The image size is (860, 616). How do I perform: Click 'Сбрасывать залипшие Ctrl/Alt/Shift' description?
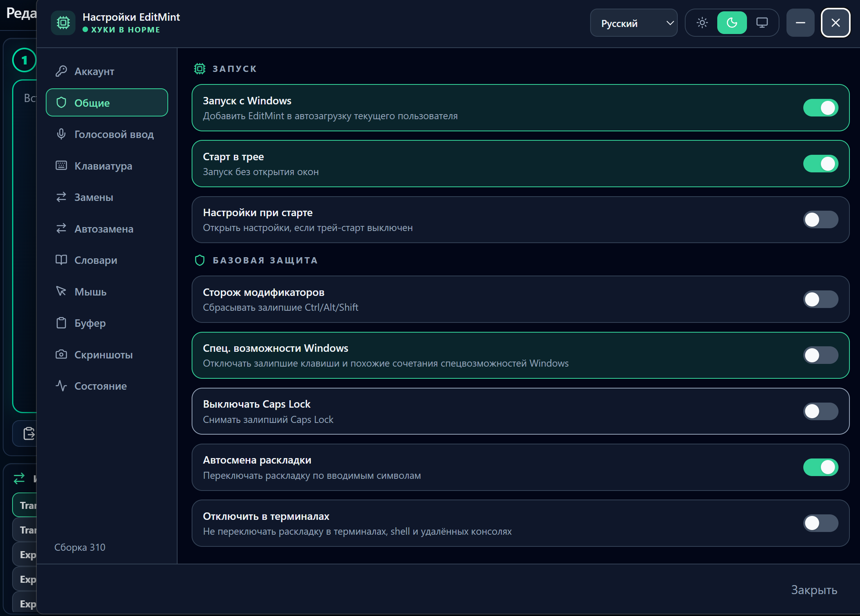(x=280, y=308)
